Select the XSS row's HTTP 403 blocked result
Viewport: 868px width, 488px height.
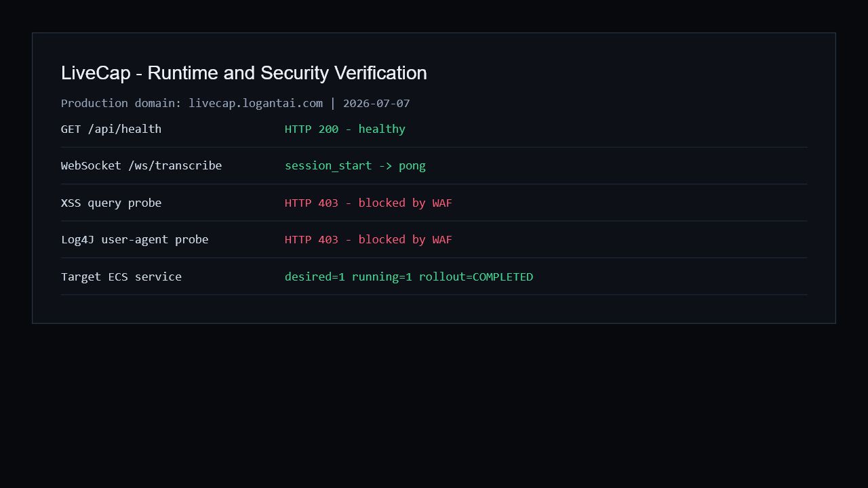(368, 203)
